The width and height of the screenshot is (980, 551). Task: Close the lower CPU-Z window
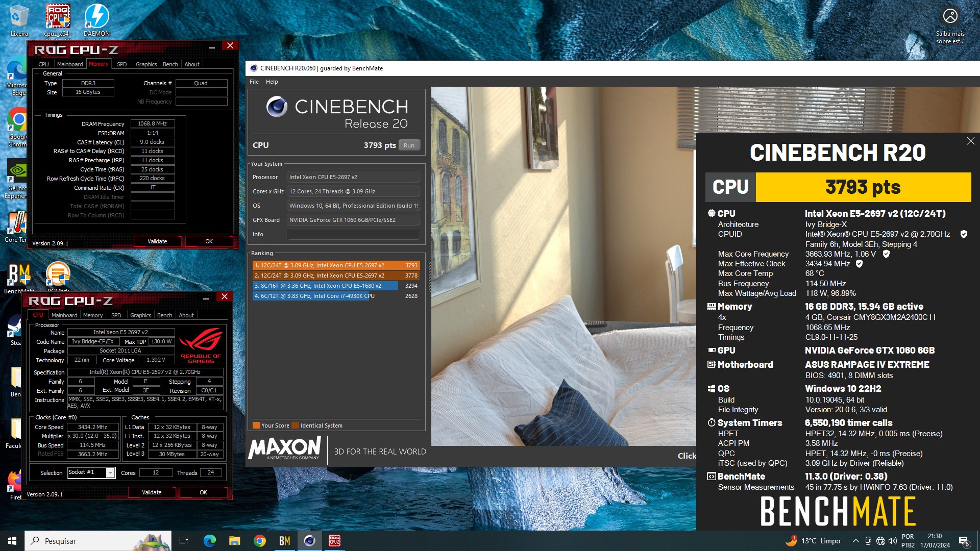pyautogui.click(x=225, y=296)
